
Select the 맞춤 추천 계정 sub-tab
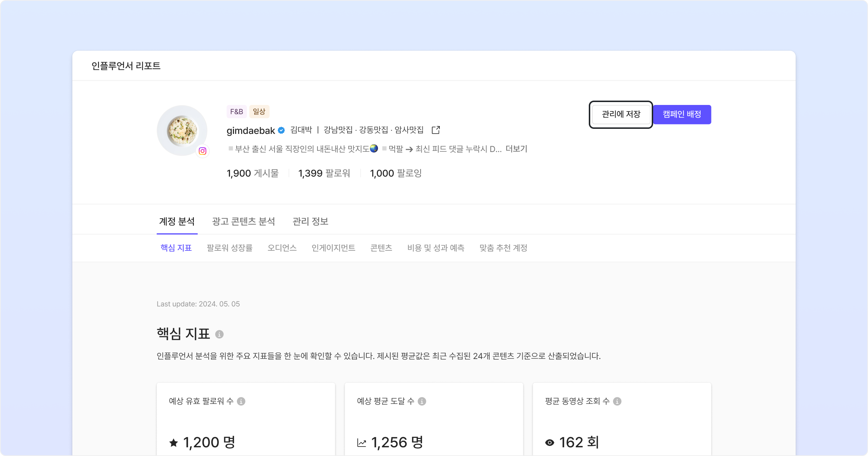[503, 248]
